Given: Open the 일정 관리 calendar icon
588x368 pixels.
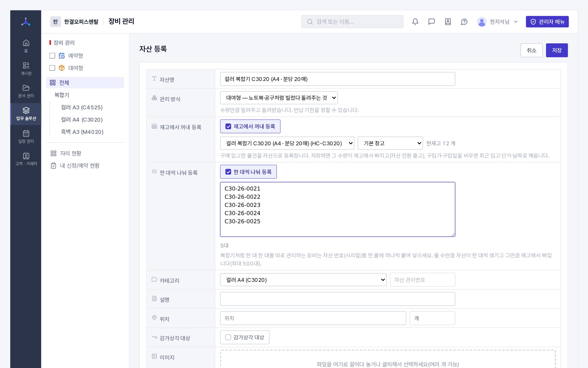Looking at the screenshot, I should (x=26, y=133).
